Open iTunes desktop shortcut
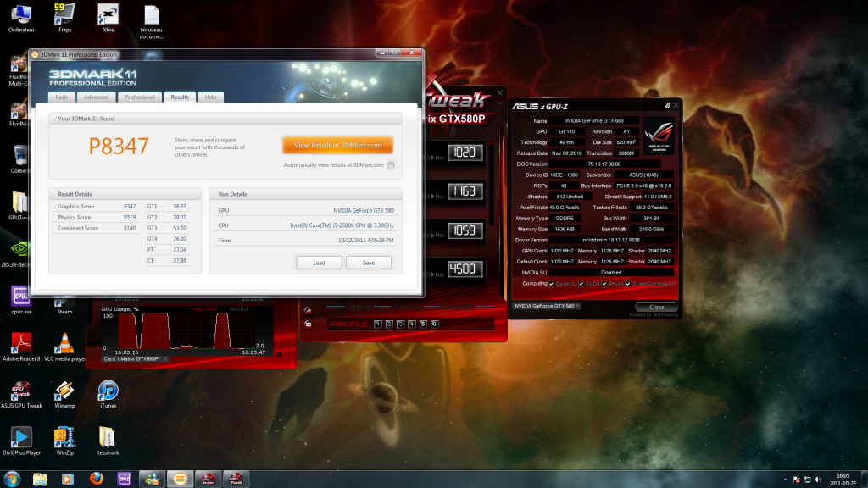 [108, 395]
